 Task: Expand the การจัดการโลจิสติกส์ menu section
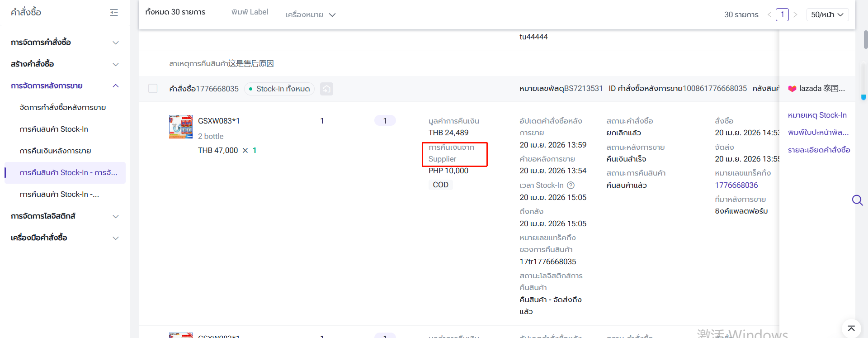point(65,216)
